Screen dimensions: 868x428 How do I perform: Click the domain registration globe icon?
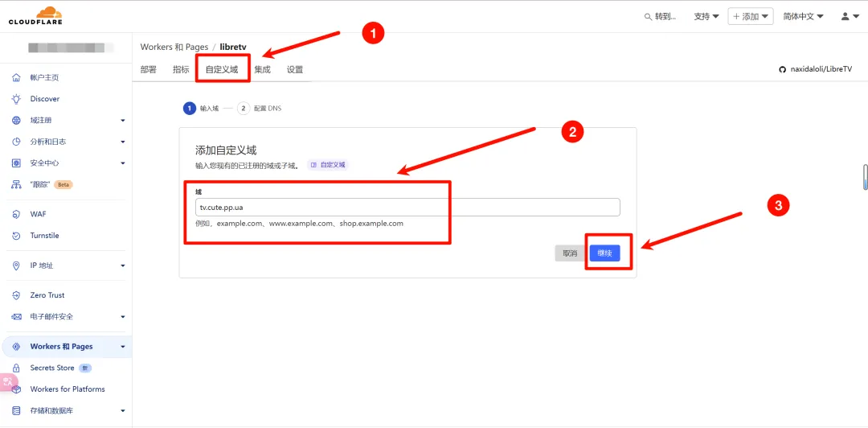[x=17, y=121]
